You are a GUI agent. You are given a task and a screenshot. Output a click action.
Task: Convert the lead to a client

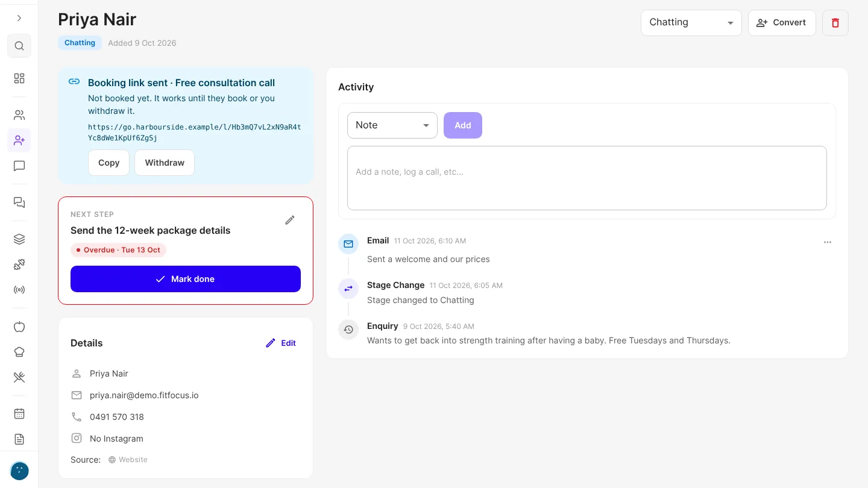click(782, 23)
